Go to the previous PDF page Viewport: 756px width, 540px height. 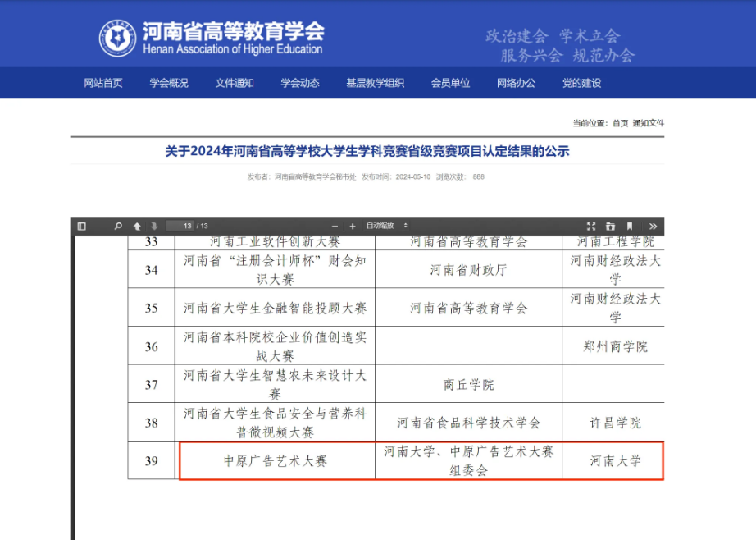point(137,226)
